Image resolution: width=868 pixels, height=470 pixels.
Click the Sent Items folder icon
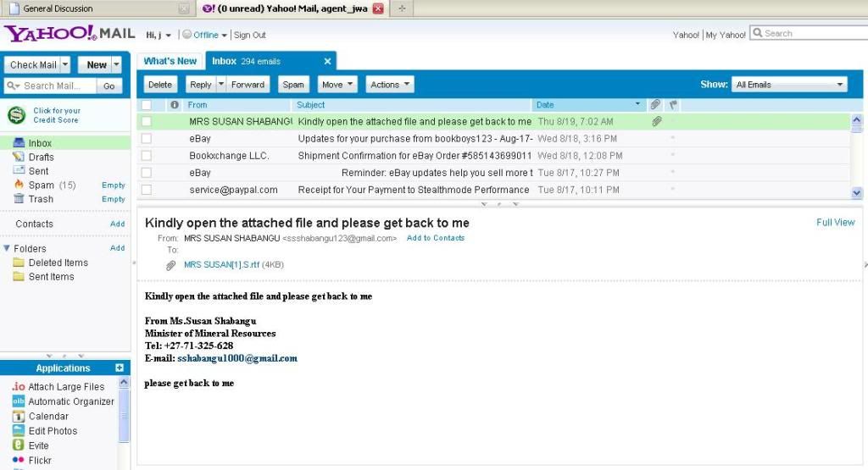tap(19, 276)
